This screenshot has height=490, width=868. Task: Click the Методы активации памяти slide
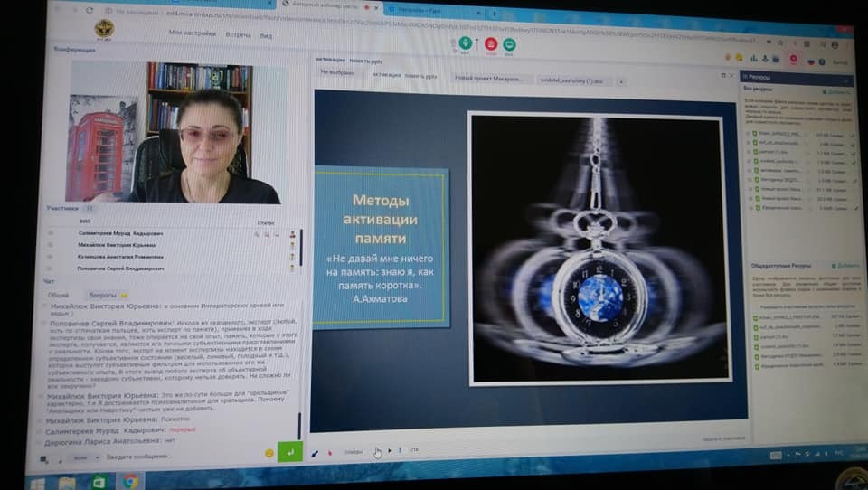coord(528,260)
